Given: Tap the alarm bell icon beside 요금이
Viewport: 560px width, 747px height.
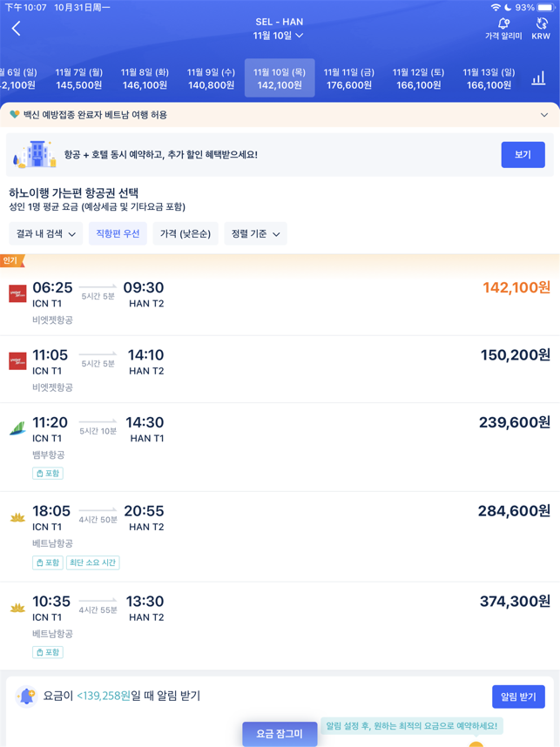Looking at the screenshot, I should 26,697.
